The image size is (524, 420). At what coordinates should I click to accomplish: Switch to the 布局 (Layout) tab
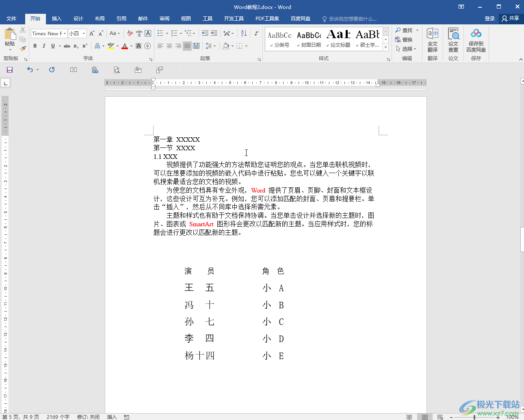(x=100, y=19)
